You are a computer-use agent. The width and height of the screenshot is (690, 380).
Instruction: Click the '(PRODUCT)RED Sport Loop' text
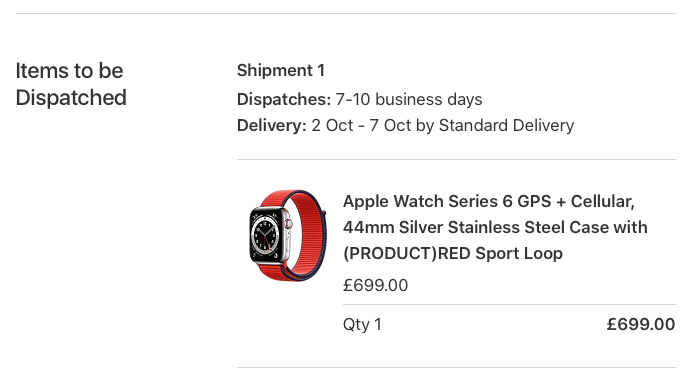(x=453, y=254)
